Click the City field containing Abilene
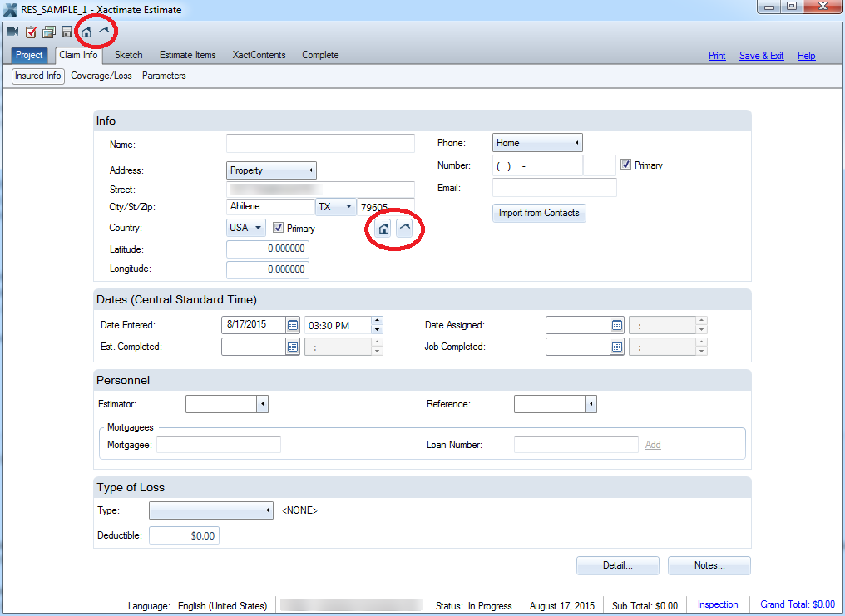Screen dimensions: 845x616 tap(270, 207)
